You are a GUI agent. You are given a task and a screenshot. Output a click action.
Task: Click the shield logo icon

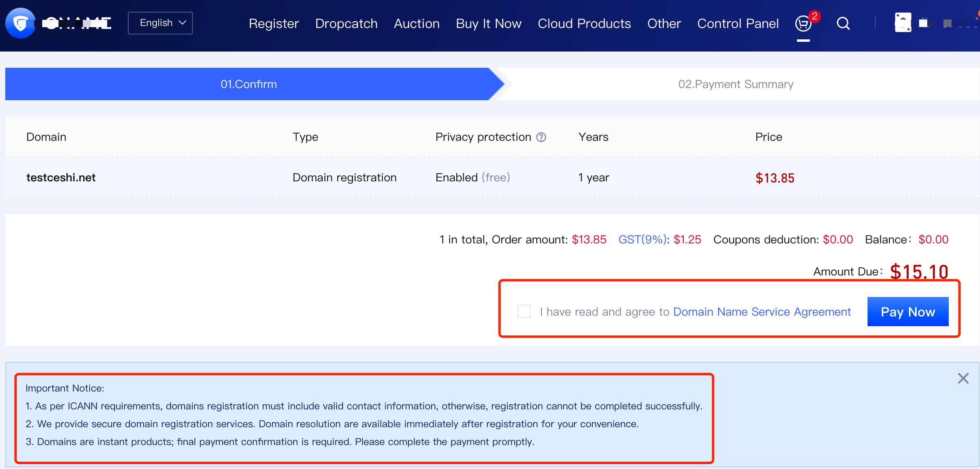click(20, 23)
